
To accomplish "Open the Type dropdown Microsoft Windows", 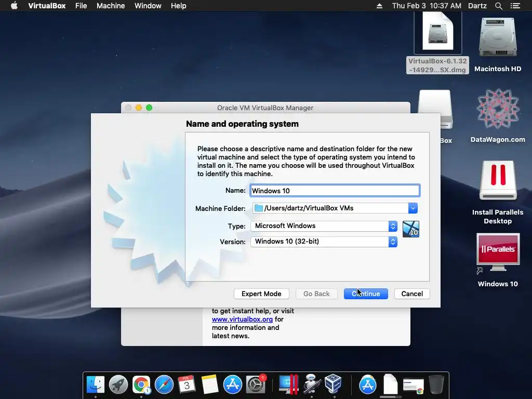I will coord(324,226).
